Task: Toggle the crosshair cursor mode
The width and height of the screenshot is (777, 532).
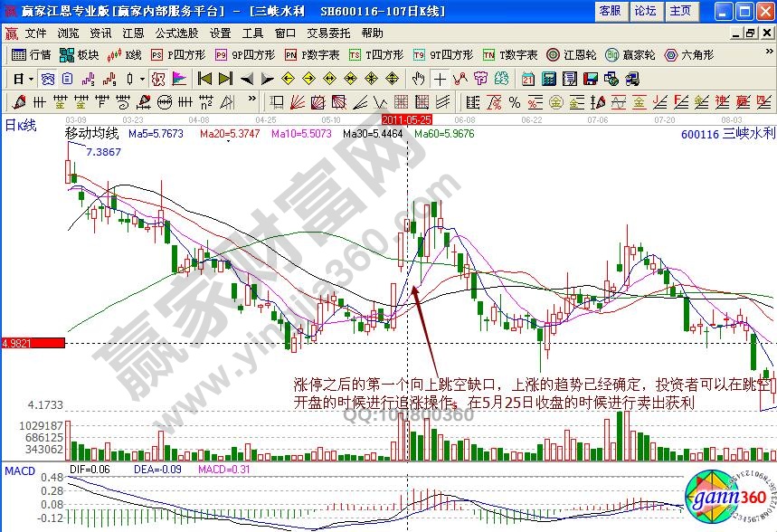Action: [441, 79]
